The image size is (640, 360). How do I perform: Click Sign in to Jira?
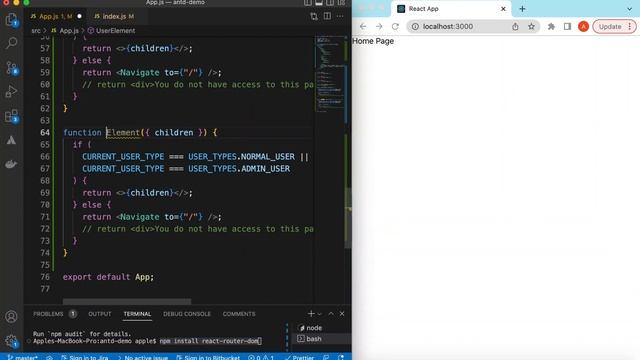tap(84, 357)
